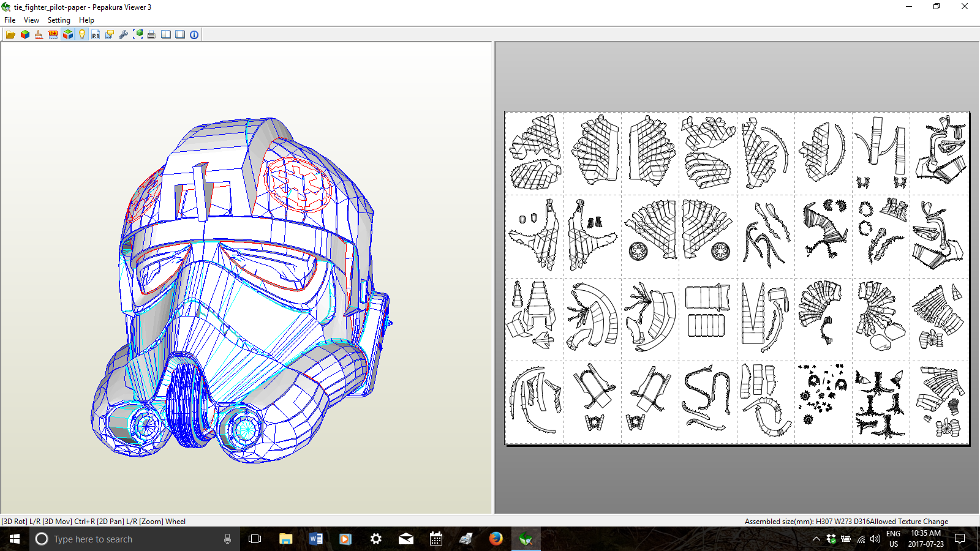The image size is (980, 551).
Task: Open settings with the wrench icon
Action: tap(123, 35)
